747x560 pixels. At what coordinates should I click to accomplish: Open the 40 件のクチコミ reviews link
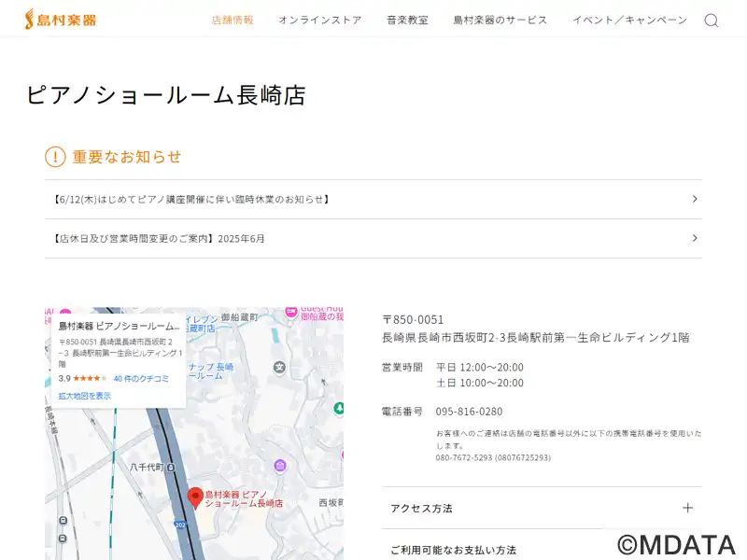coord(141,379)
